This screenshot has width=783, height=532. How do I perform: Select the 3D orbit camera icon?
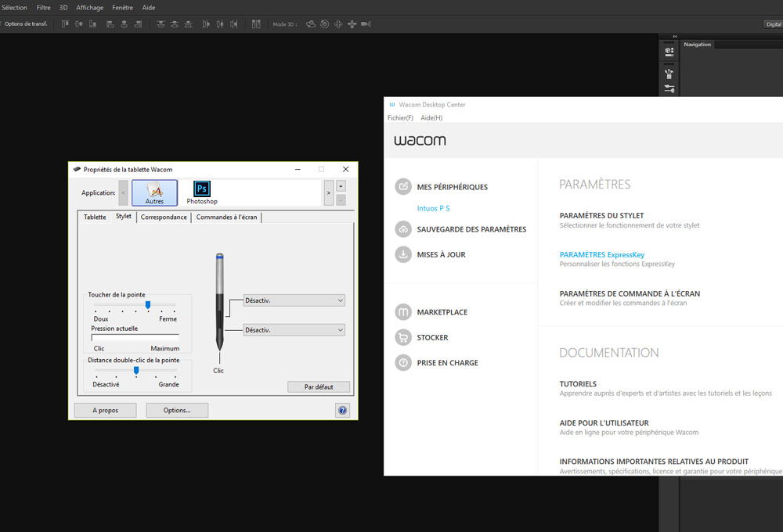[x=311, y=24]
